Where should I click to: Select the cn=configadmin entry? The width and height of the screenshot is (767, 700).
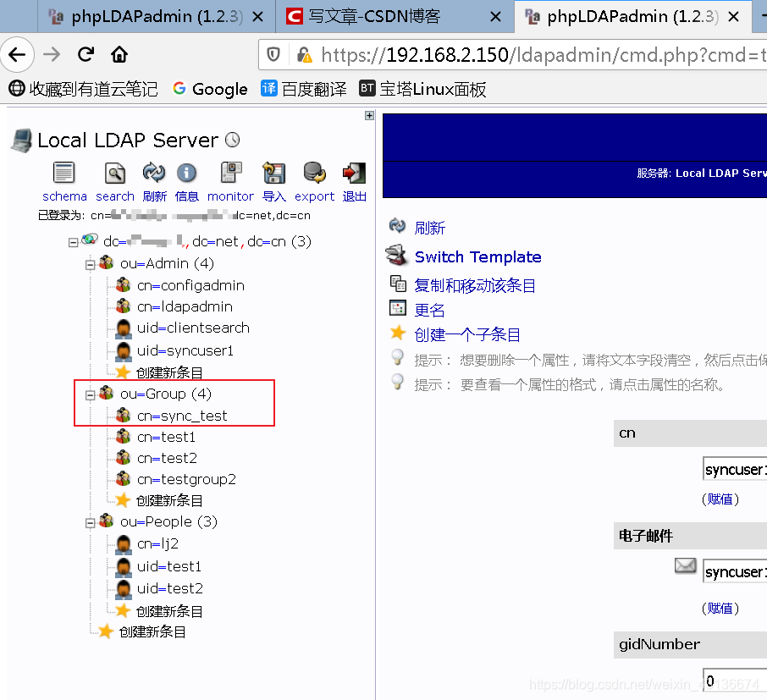pos(190,285)
